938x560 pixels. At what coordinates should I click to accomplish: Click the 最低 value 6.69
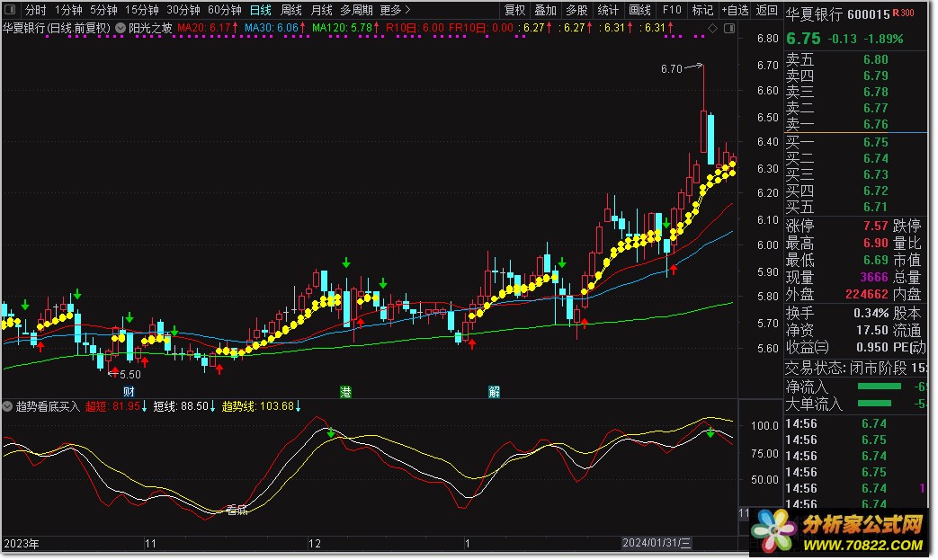[875, 260]
